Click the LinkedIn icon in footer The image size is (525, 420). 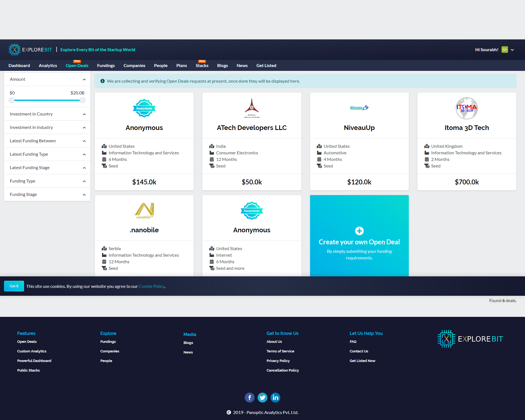coord(275,397)
